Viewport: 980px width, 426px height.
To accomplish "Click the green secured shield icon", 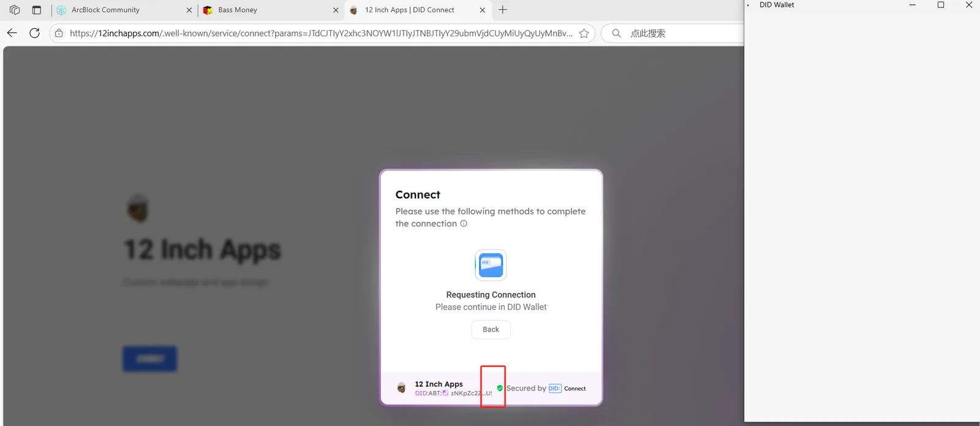I will (500, 388).
